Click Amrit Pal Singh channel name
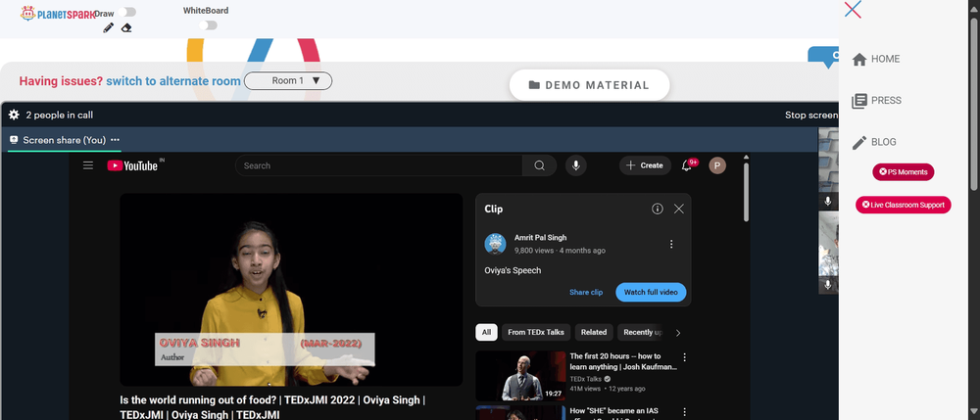The height and width of the screenshot is (420, 980). (541, 238)
